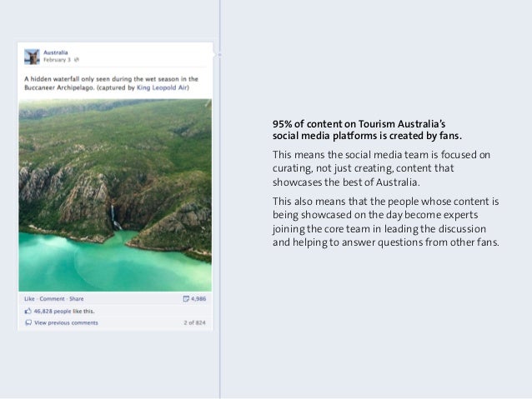This screenshot has width=532, height=399.
Task: Select the heading '95% of content on Tourism Australia's'
Action: 359,124
